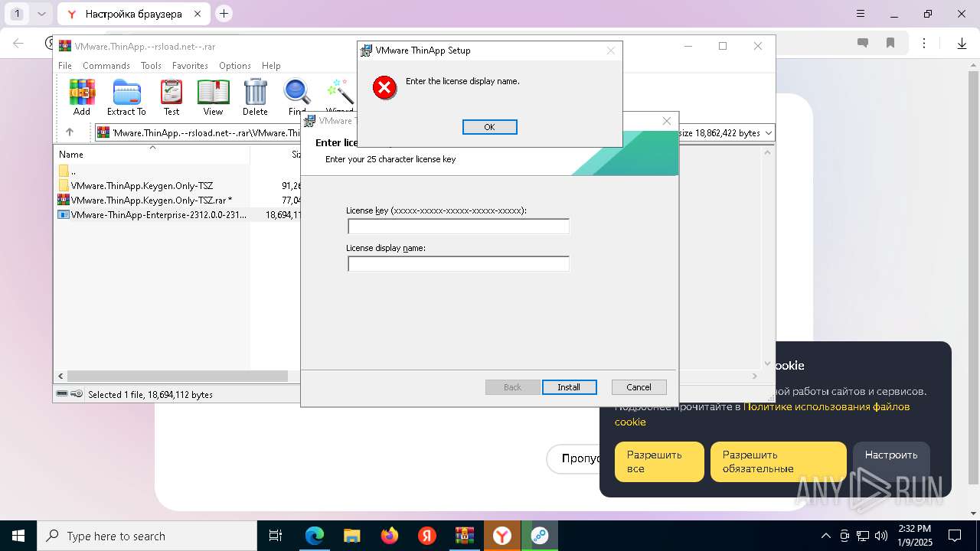Open the Tools menu in WinRAR
This screenshot has height=551, width=980.
point(151,66)
